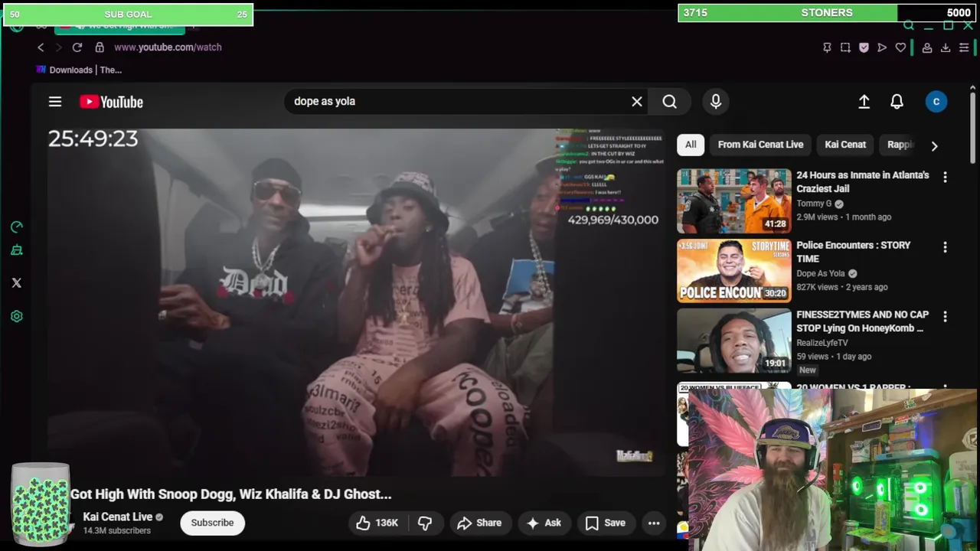Open options menu for "Police Encounters" video
This screenshot has width=980, height=551.
[945, 247]
